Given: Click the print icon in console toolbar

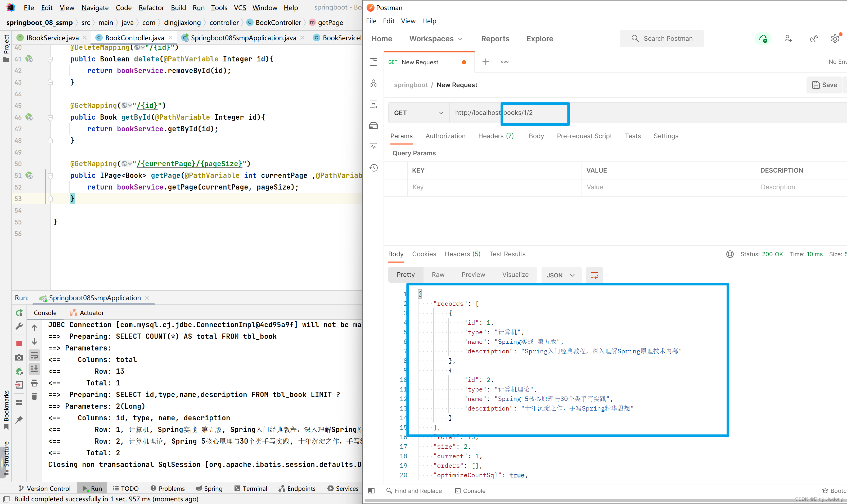Looking at the screenshot, I should pos(34,383).
